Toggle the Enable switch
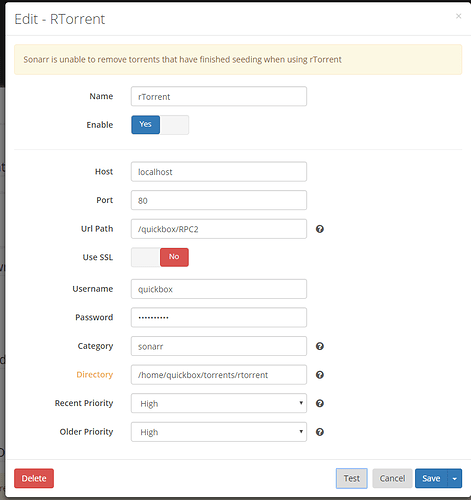Viewport: 471px width, 500px height. pyautogui.click(x=160, y=125)
